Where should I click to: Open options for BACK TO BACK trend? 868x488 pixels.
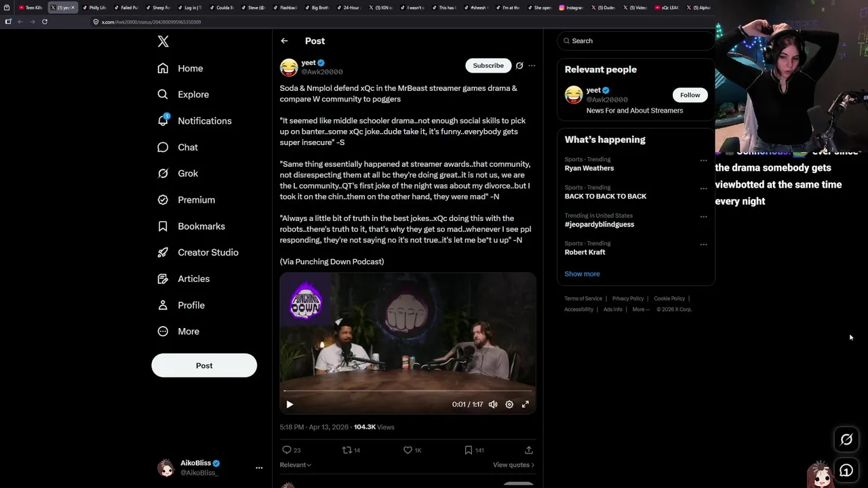[703, 188]
